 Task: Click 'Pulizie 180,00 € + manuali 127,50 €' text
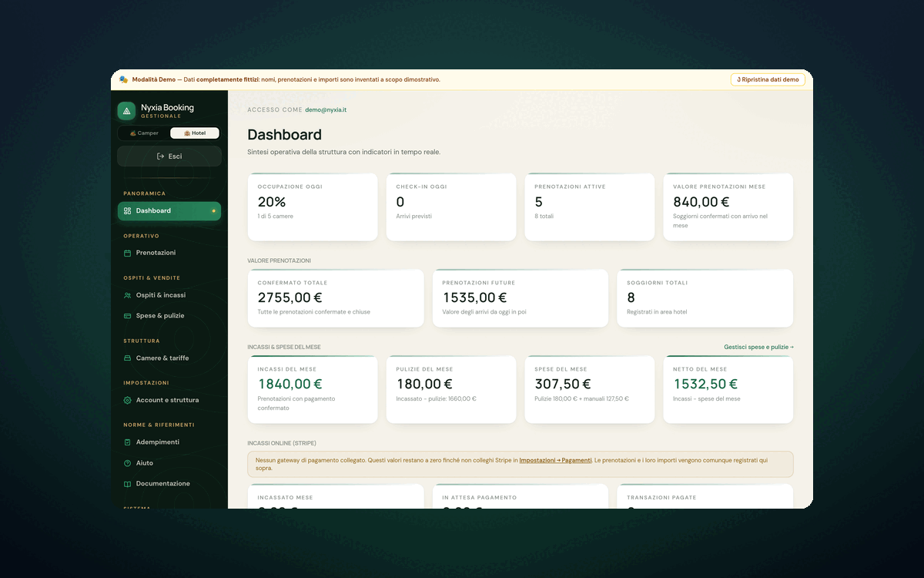pos(582,399)
